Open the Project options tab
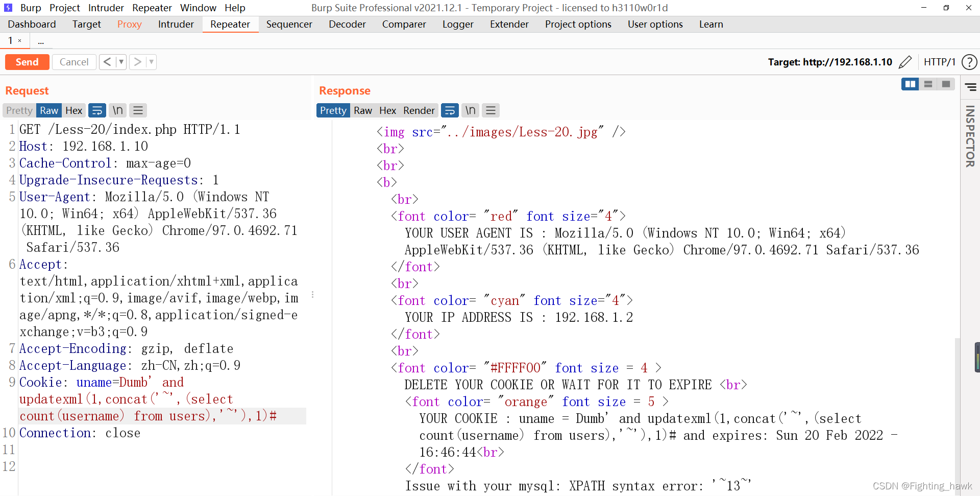The height and width of the screenshot is (496, 980). (578, 25)
